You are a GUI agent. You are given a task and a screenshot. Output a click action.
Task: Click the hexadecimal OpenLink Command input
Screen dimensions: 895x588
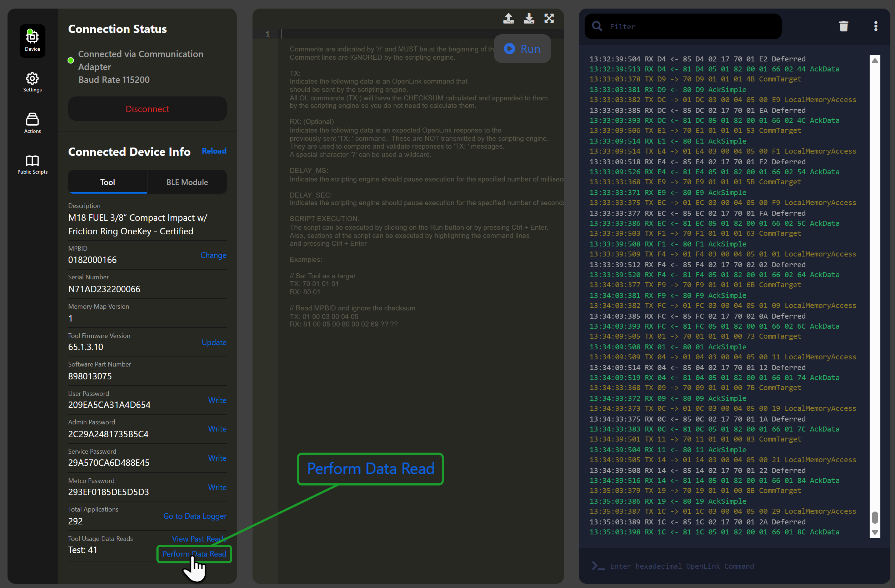(681, 566)
